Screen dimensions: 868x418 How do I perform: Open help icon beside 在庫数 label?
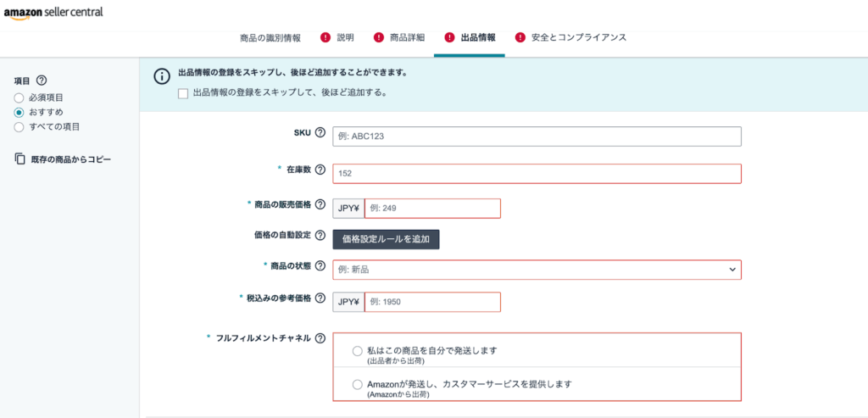[320, 170]
